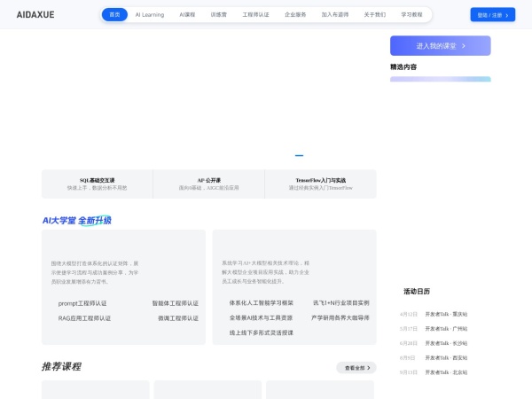
Task: Open the 加入布道师 navigation item
Action: pyautogui.click(x=335, y=14)
